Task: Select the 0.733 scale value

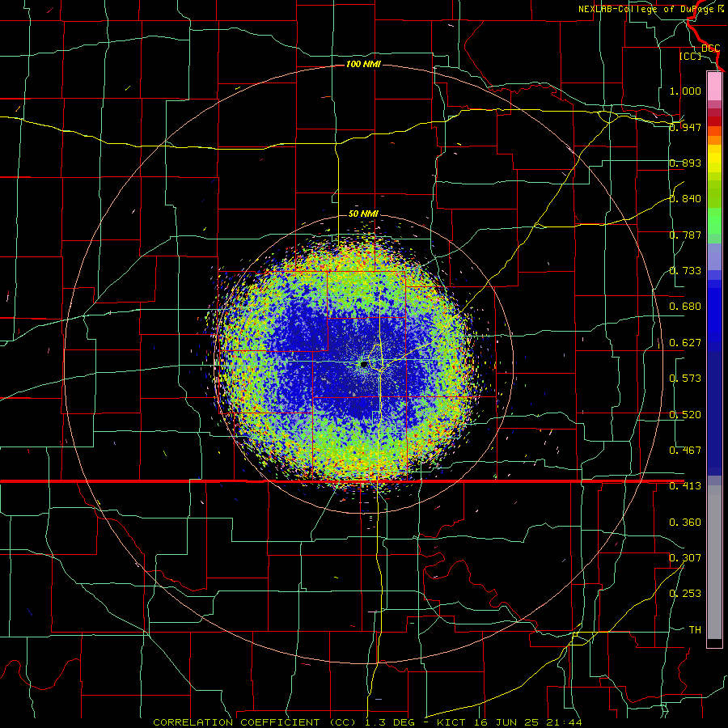Action: coord(685,271)
